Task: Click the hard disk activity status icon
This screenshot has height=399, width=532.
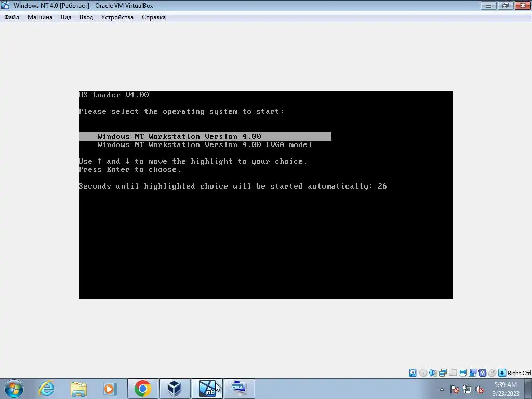Action: coord(413,373)
